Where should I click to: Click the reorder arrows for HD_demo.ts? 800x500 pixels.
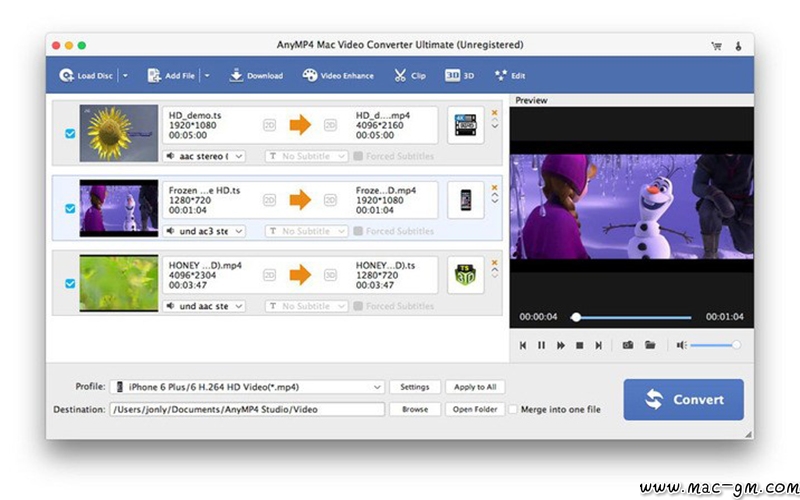(x=494, y=124)
